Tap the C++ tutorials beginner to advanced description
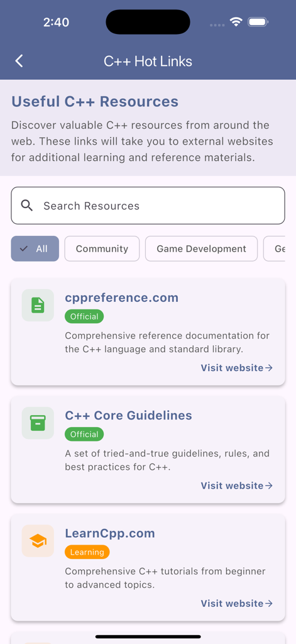Screen dimensions: 296x644 [x=165, y=578]
